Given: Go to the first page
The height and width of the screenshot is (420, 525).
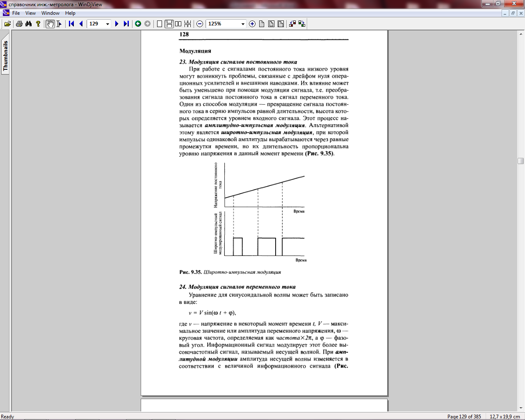Looking at the screenshot, I should click(x=71, y=24).
